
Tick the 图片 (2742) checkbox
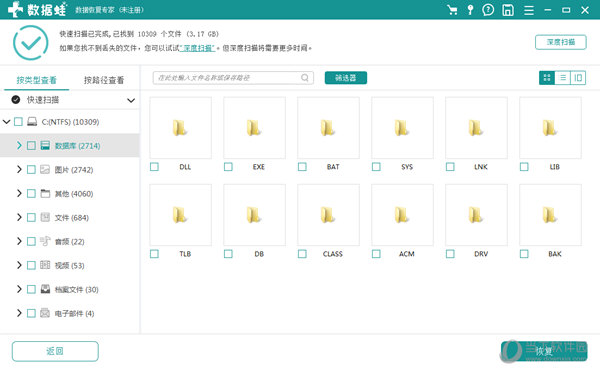point(31,170)
